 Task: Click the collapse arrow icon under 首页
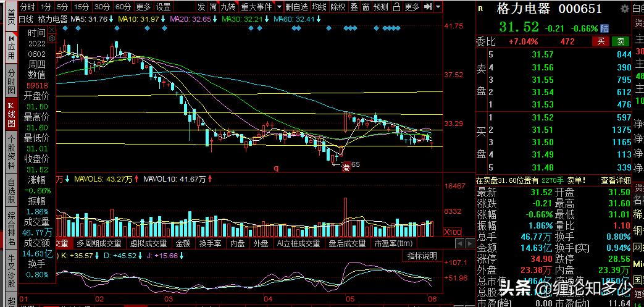tap(11, 40)
